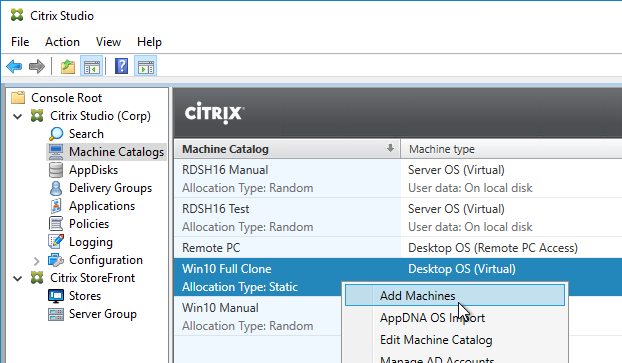Select the Remote PC catalog row
622x363 pixels.
(x=398, y=248)
